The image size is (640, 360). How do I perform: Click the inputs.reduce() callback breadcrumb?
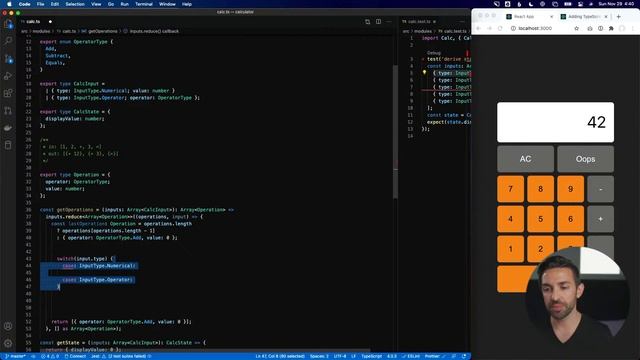154,31
